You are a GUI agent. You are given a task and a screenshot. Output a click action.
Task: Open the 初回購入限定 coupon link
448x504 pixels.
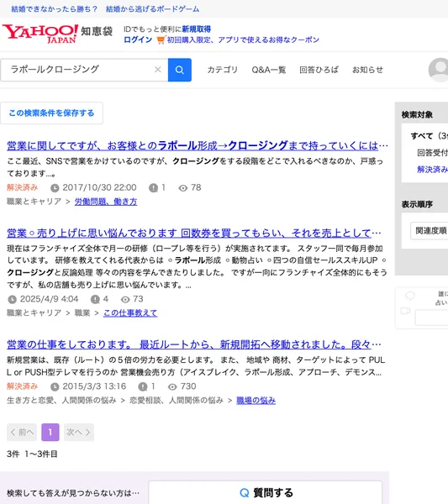click(243, 39)
